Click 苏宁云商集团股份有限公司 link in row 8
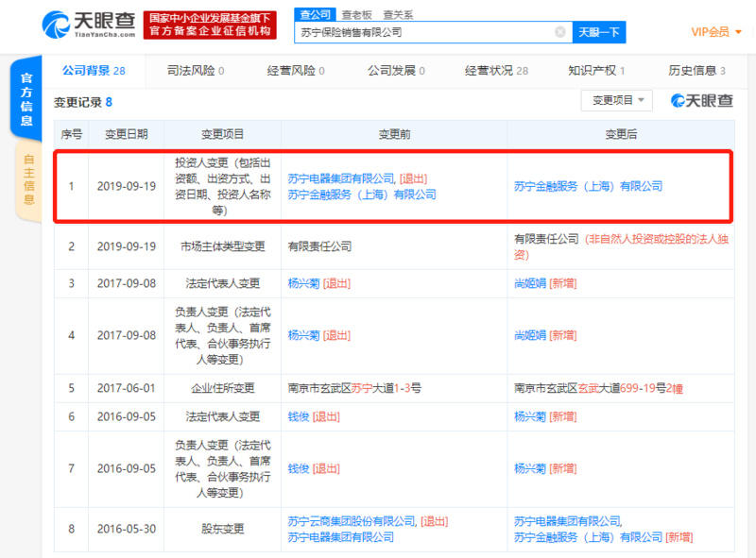Screen dimensions: 756x558 [x=352, y=521]
